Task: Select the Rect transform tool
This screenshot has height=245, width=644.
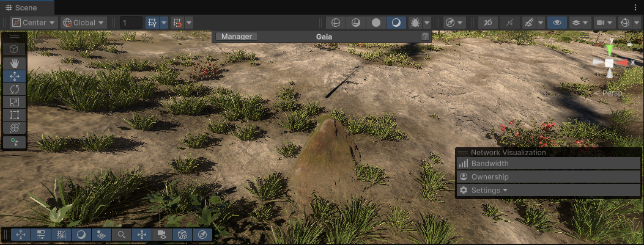Action: (x=14, y=115)
